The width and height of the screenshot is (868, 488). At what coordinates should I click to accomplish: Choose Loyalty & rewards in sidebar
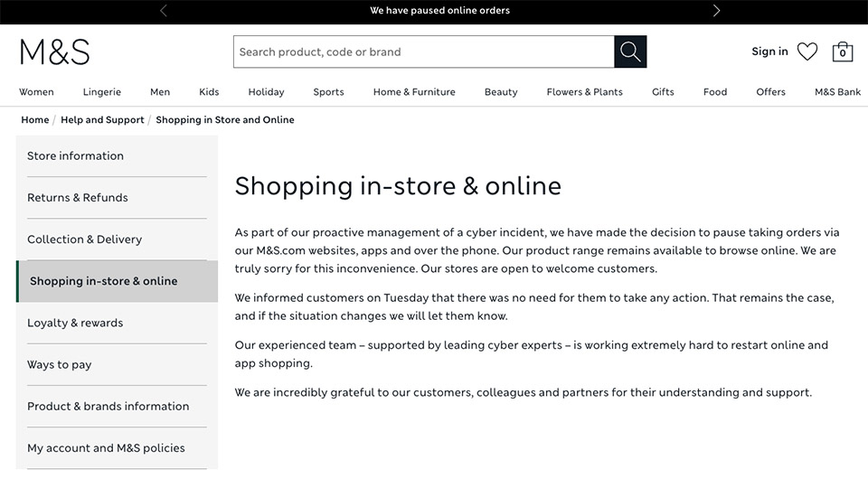pyautogui.click(x=75, y=323)
